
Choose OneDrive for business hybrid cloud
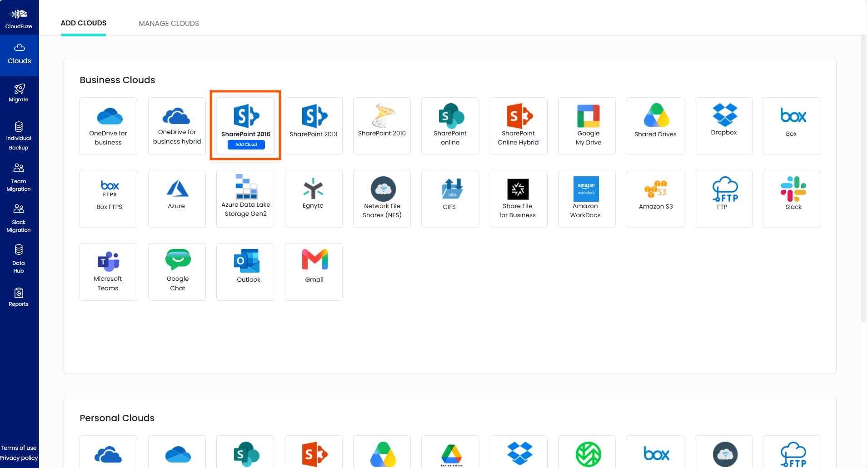click(177, 126)
